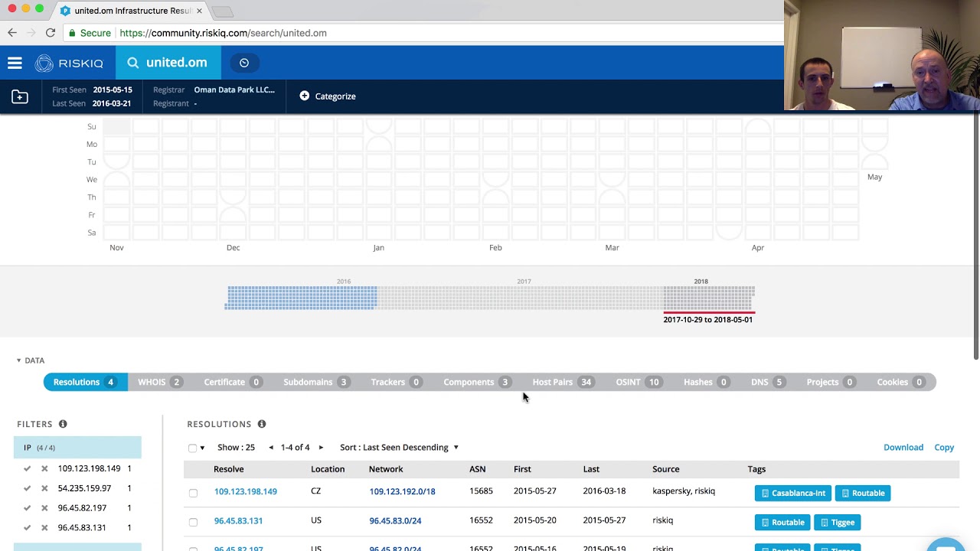Select the Resolutions tab
The image size is (980, 551).
[85, 382]
